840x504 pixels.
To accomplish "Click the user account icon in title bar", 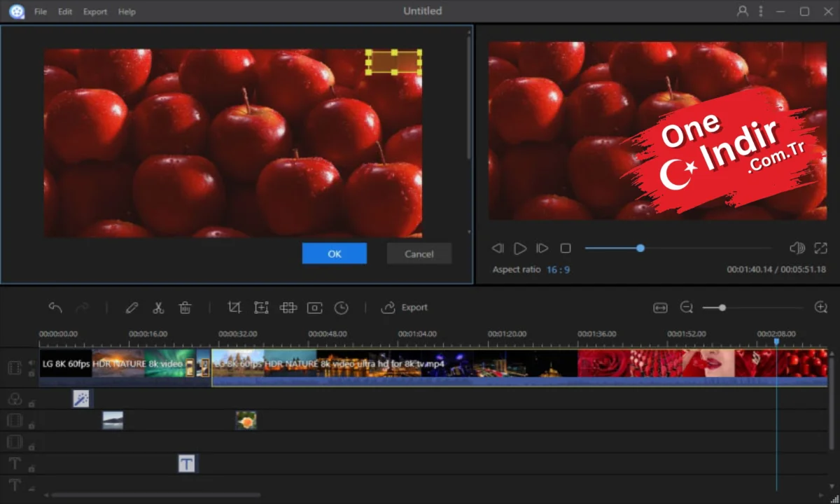I will pos(743,11).
